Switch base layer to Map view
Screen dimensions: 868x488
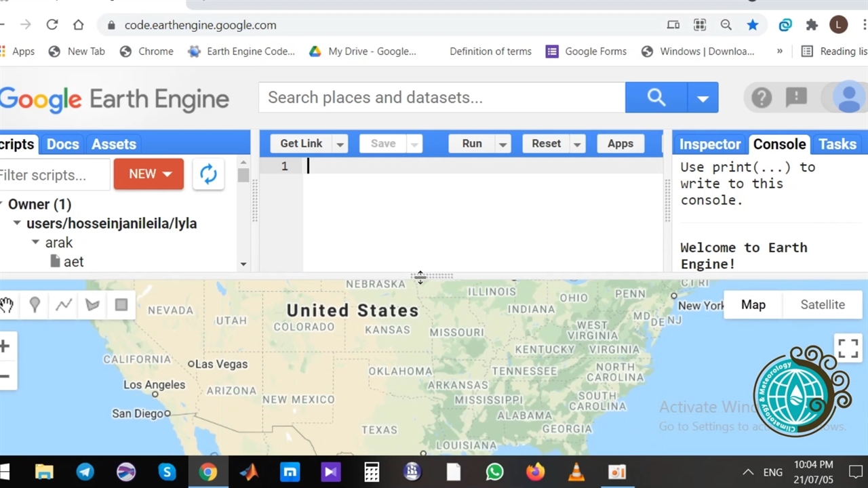753,305
